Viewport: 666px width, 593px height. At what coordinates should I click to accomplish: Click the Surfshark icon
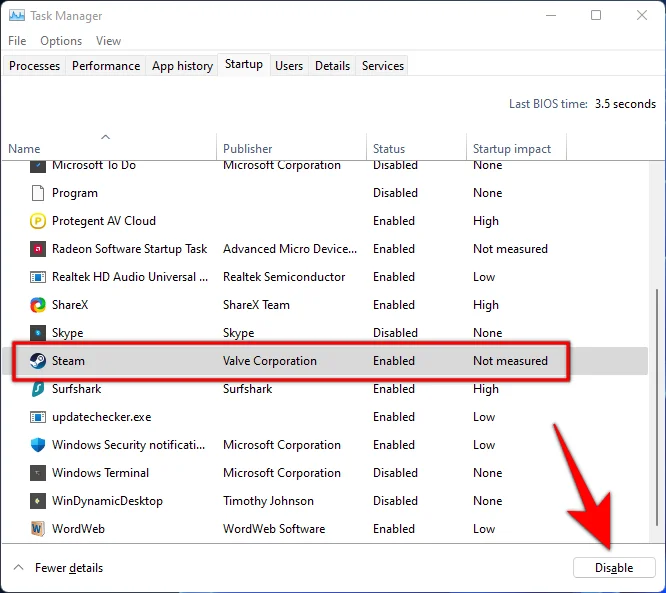click(x=38, y=389)
